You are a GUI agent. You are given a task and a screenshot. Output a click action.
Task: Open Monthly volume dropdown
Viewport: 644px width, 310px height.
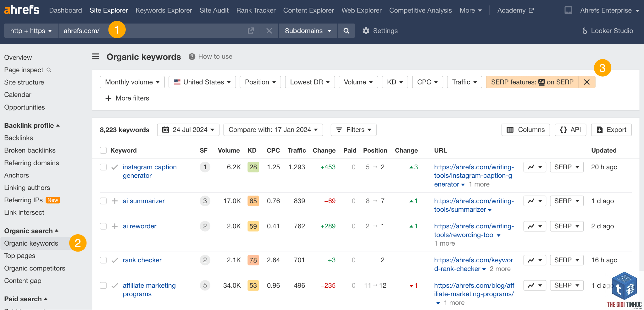132,82
